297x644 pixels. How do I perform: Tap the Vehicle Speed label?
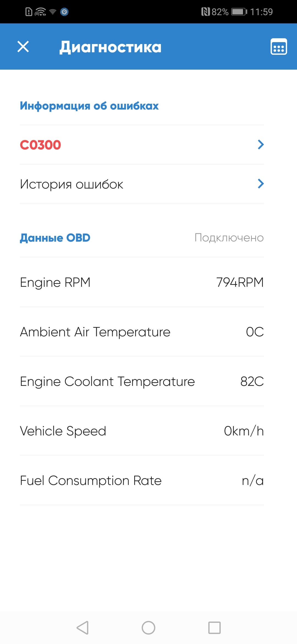(x=63, y=431)
